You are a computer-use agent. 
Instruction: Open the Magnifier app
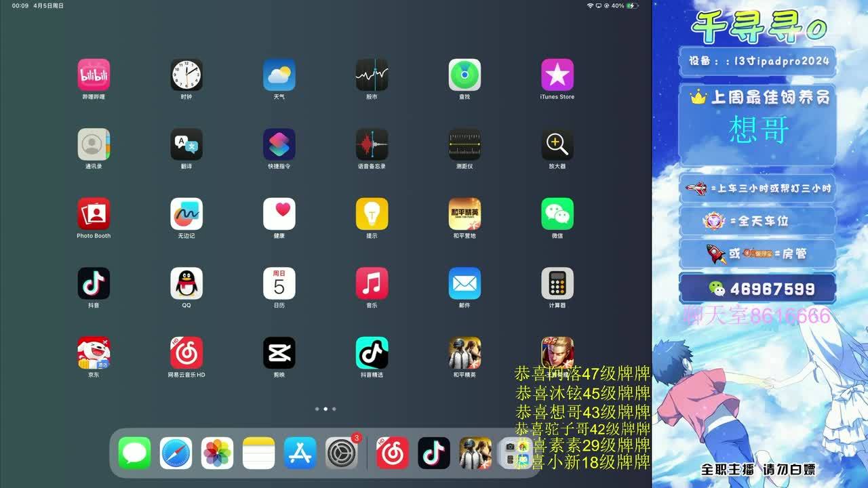(x=557, y=144)
